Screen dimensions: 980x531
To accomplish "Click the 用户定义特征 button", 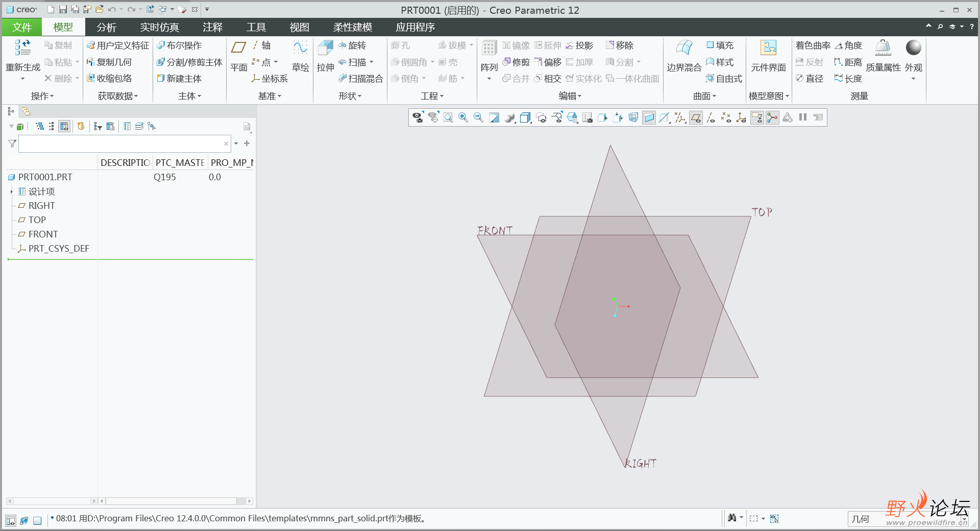I will (118, 45).
